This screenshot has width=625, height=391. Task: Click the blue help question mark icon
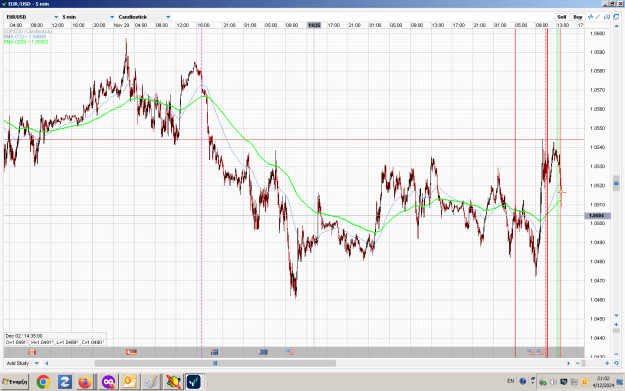523,381
